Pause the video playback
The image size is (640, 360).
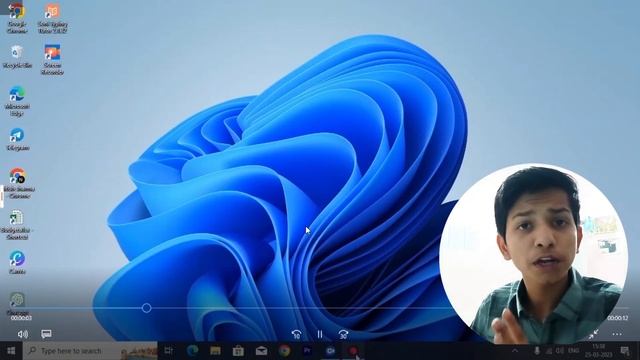click(x=320, y=334)
